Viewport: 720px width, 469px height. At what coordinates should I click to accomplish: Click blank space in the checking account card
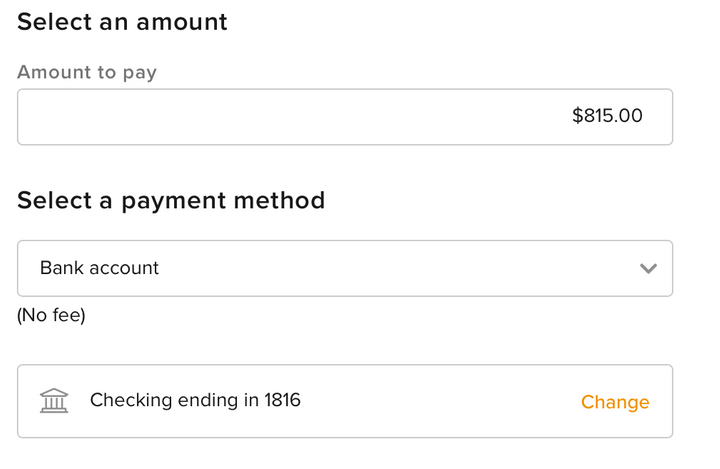click(x=440, y=401)
